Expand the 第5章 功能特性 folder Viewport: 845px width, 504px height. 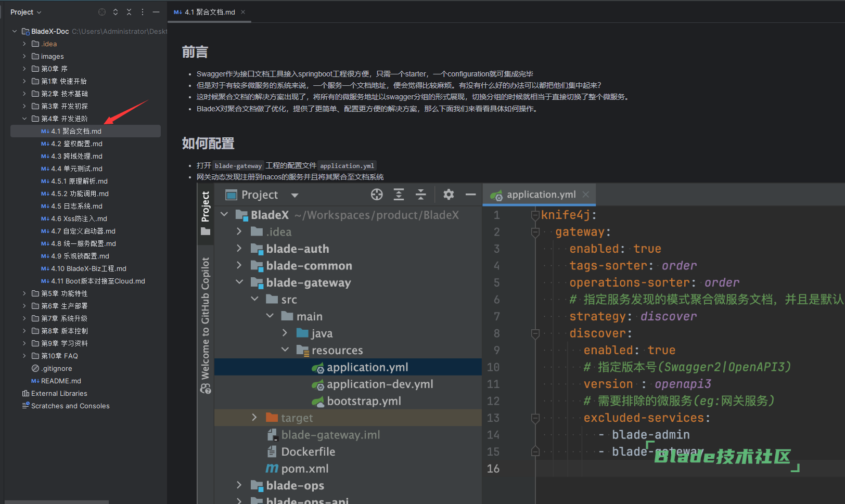tap(24, 293)
